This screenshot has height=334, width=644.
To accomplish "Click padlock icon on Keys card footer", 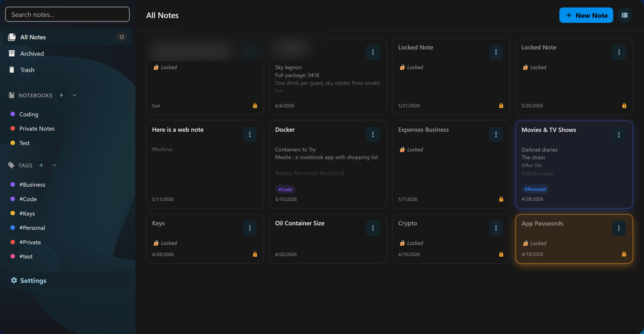I will pos(255,254).
